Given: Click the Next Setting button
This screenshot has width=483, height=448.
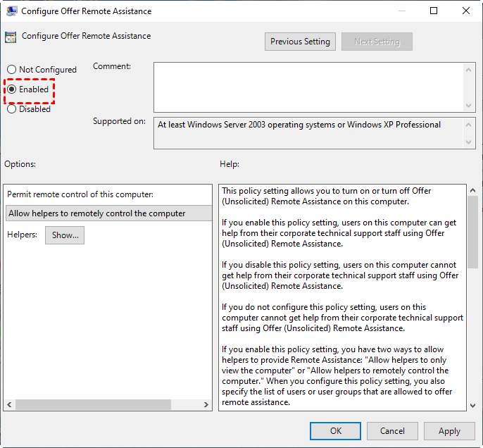Looking at the screenshot, I should coord(377,42).
